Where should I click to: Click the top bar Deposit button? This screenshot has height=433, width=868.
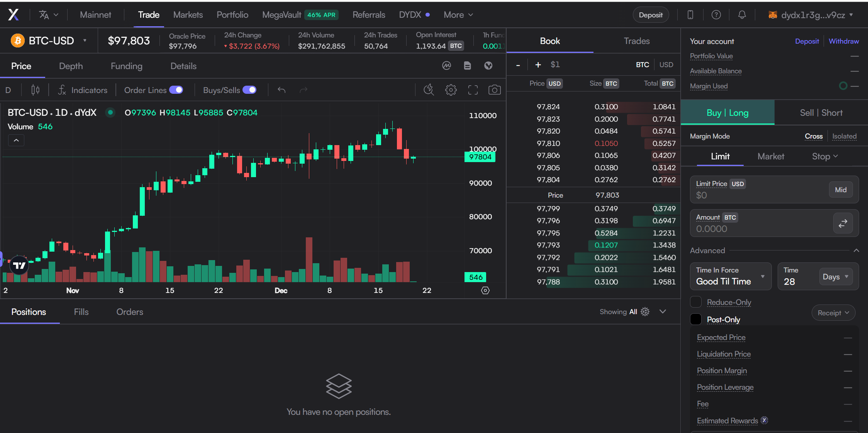[x=651, y=15]
